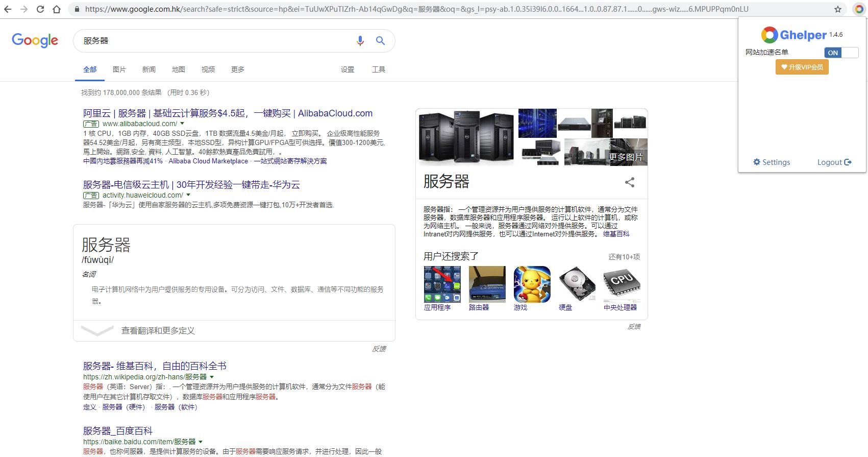This screenshot has height=457, width=868.
Task: Click 反馈 under the definition box
Action: coord(379,349)
